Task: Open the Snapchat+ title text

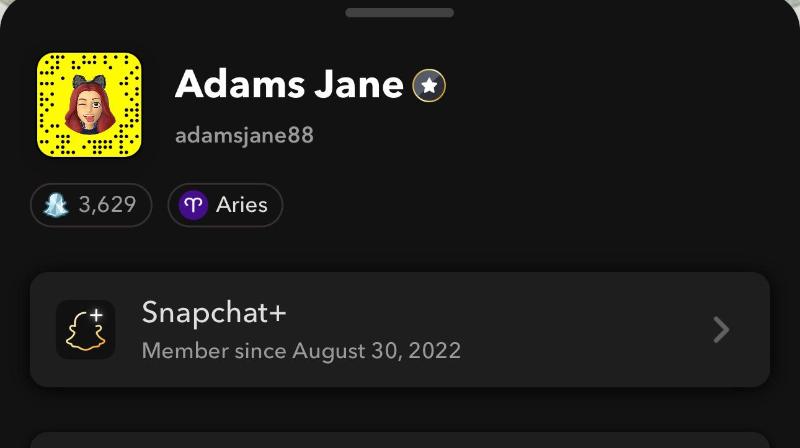Action: [x=214, y=312]
